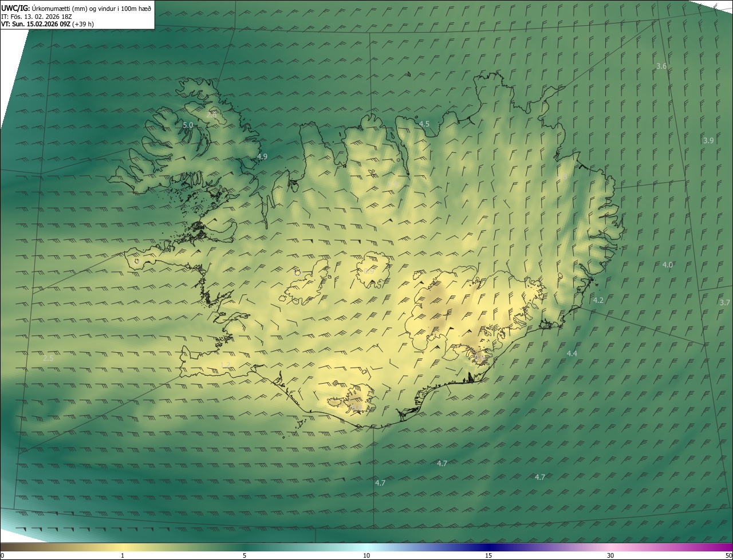This screenshot has height=560, width=733.
Task: Click the '4.5' value near the north coast
Action: click(424, 124)
